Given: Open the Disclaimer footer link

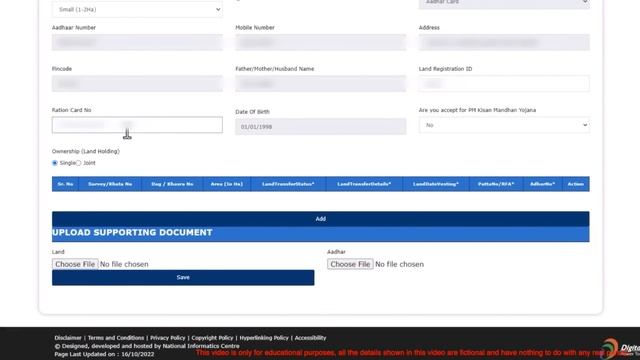Looking at the screenshot, I should coord(68,338).
